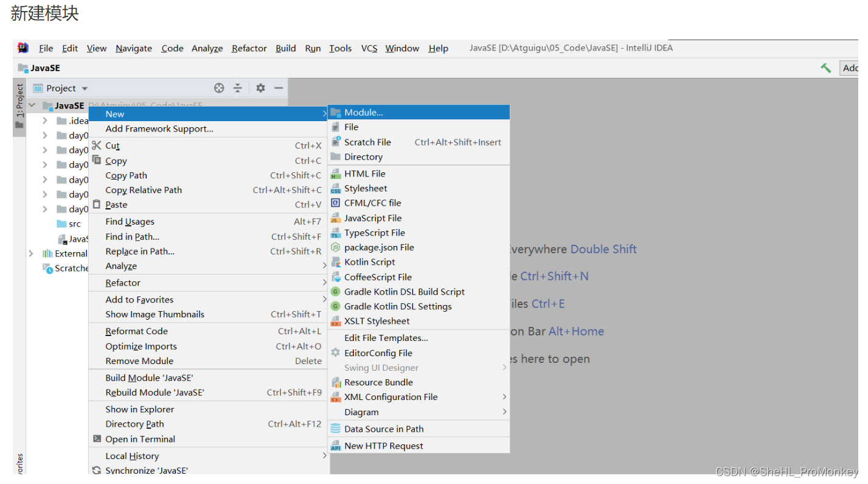Click the Stylesheet CSS icon

[x=335, y=188]
